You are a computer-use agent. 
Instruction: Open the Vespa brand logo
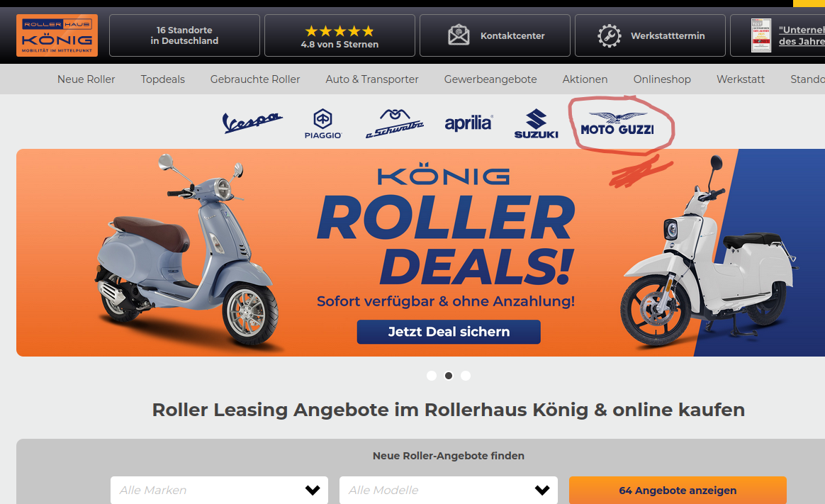pos(252,122)
